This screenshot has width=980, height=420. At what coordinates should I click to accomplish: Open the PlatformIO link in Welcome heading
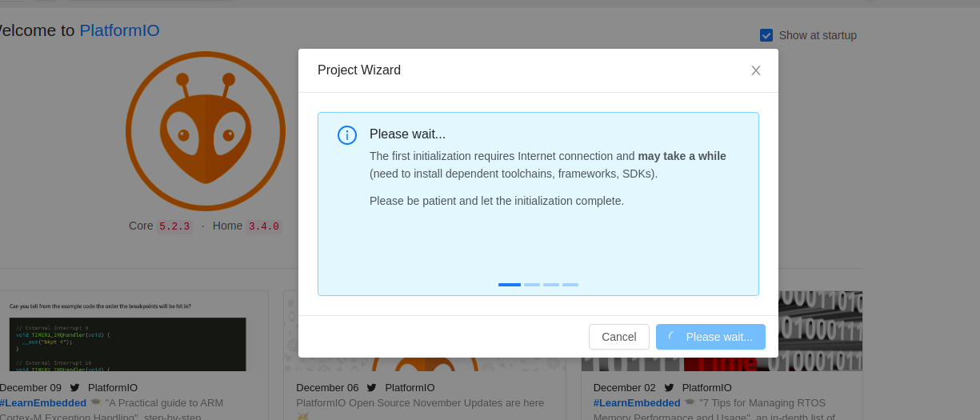[119, 30]
